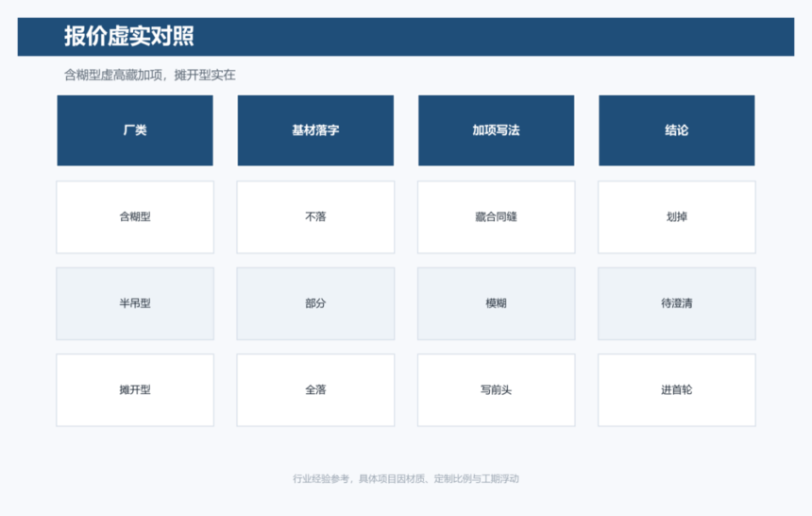Click the 加项写法 column header
The height and width of the screenshot is (516, 812).
click(x=496, y=130)
